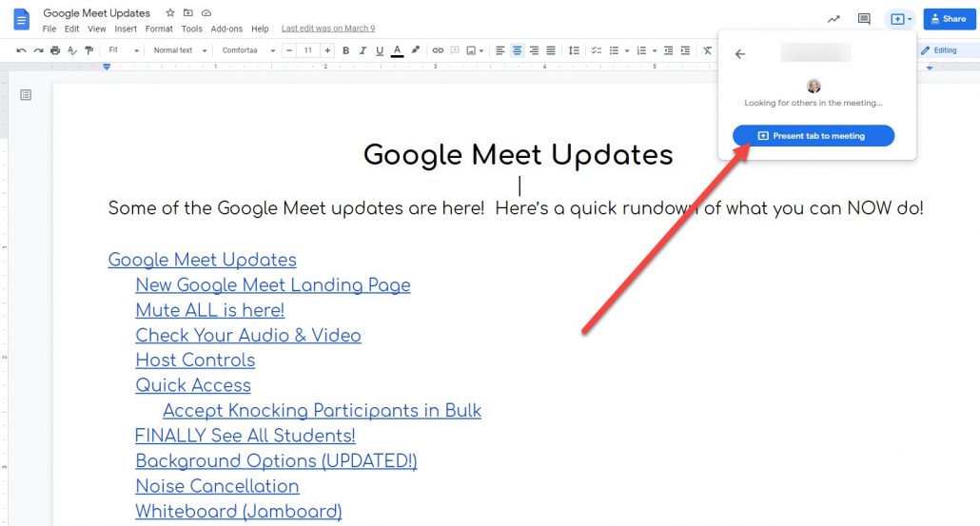Open the comment history
980x526 pixels.
(864, 19)
